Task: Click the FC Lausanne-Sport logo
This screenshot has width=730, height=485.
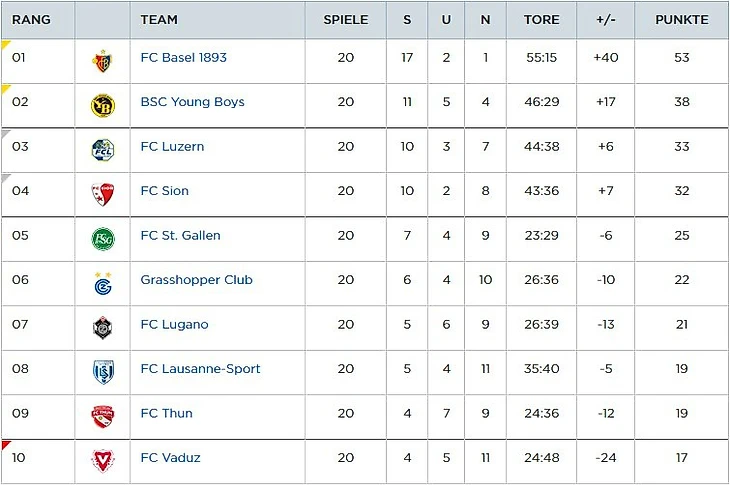Action: coord(102,371)
